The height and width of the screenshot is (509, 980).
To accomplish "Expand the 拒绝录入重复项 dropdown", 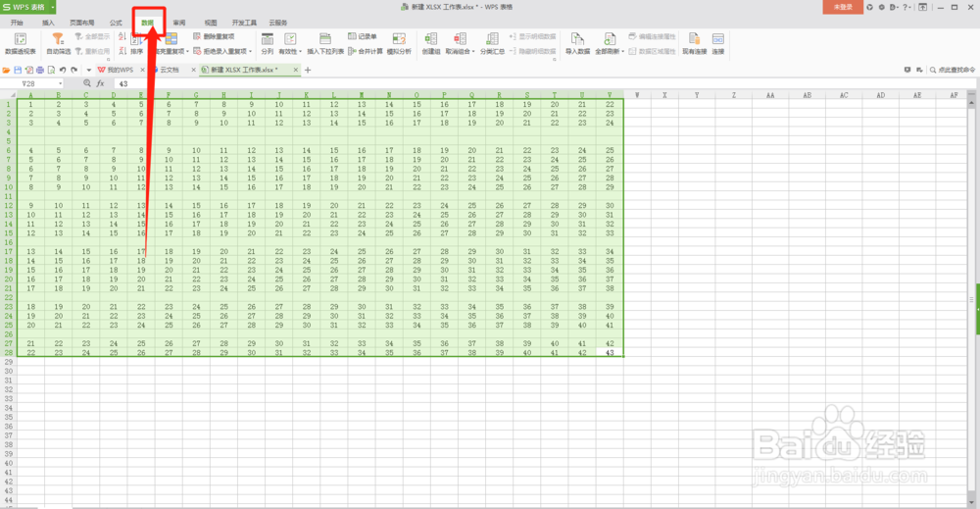I will (250, 51).
